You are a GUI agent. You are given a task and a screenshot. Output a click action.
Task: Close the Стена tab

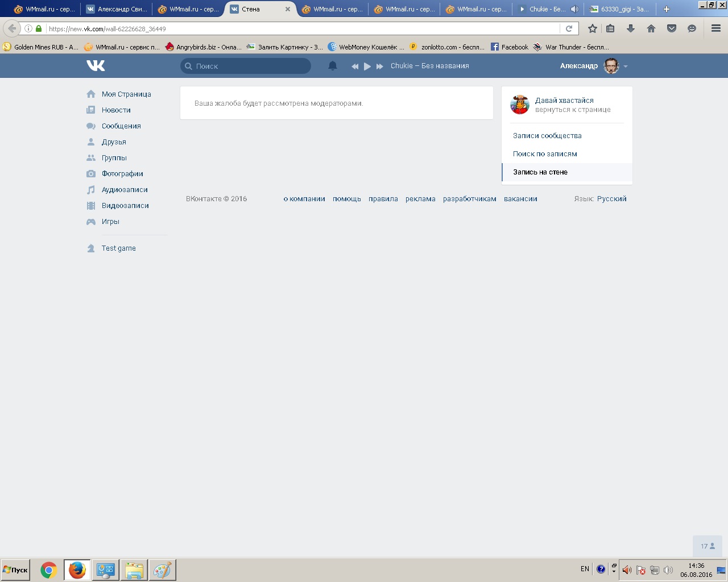click(288, 9)
